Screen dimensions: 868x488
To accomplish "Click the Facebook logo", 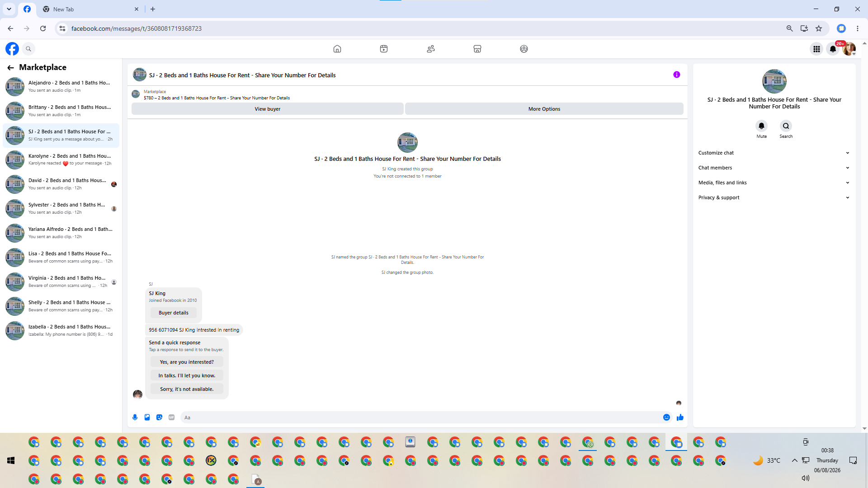I will click(12, 49).
